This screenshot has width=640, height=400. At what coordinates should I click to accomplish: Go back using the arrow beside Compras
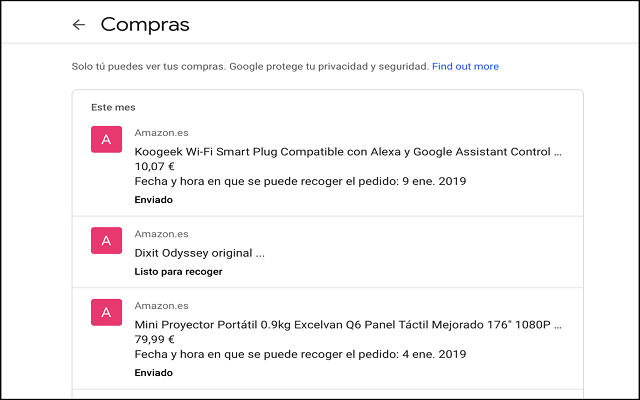click(79, 25)
